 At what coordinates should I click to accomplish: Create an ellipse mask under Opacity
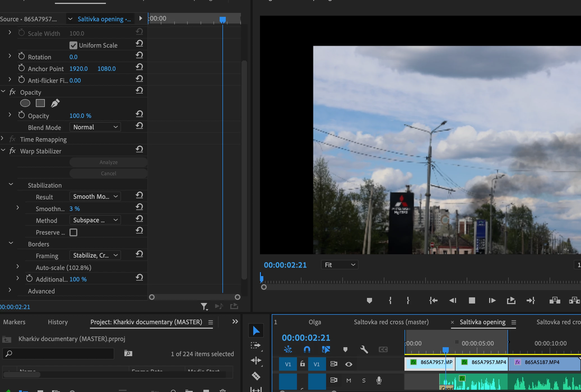(25, 103)
